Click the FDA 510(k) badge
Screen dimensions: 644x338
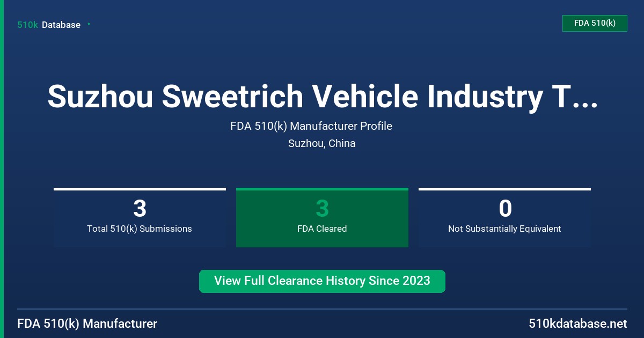click(x=595, y=23)
